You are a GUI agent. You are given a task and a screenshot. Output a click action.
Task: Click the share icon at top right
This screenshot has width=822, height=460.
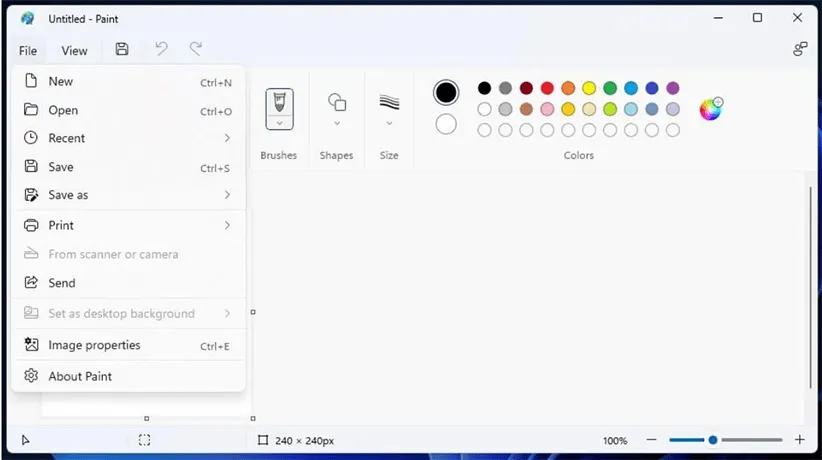tap(800, 49)
